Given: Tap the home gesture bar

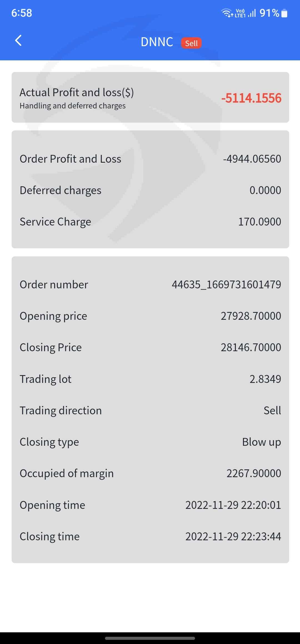Looking at the screenshot, I should point(150,638).
